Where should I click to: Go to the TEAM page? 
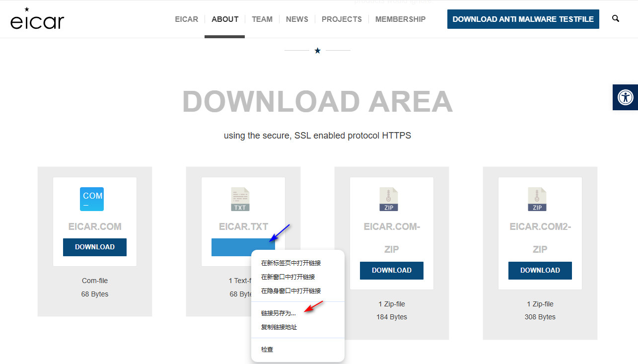[262, 19]
